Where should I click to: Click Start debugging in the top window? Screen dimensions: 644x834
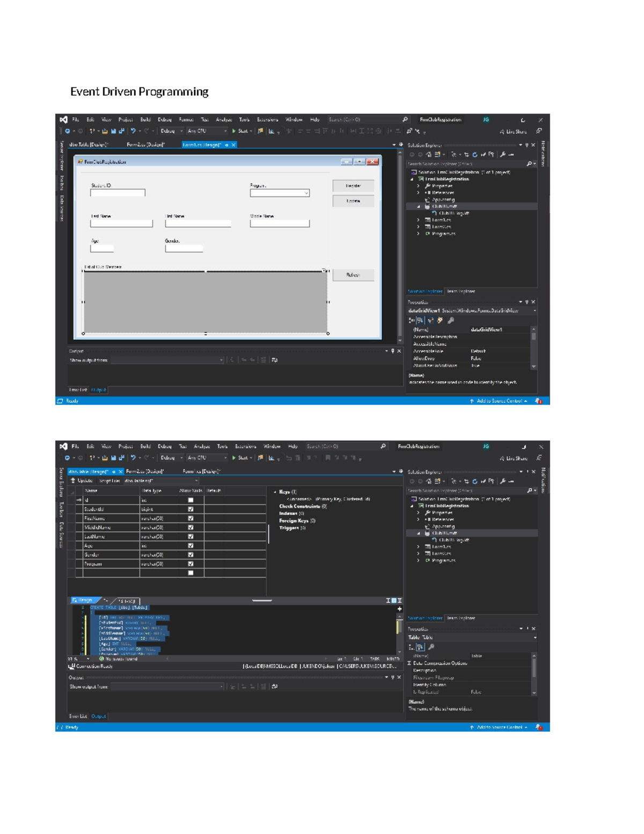(x=240, y=131)
